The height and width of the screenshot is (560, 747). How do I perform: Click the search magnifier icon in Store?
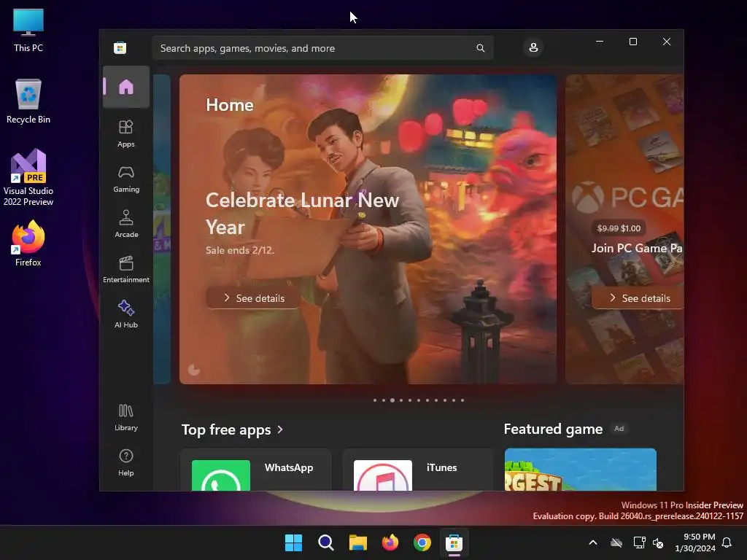coord(480,48)
